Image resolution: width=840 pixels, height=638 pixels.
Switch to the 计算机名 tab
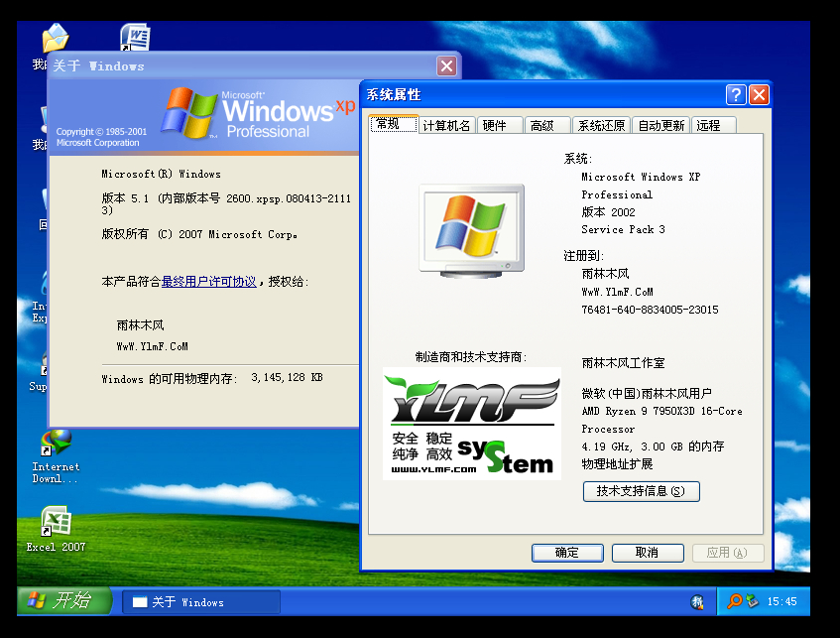[x=446, y=126]
